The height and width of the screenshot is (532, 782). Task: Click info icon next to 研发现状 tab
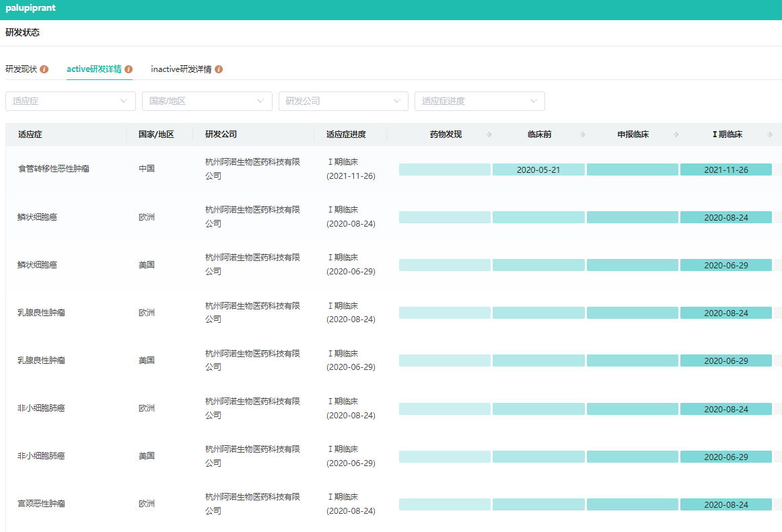click(44, 69)
